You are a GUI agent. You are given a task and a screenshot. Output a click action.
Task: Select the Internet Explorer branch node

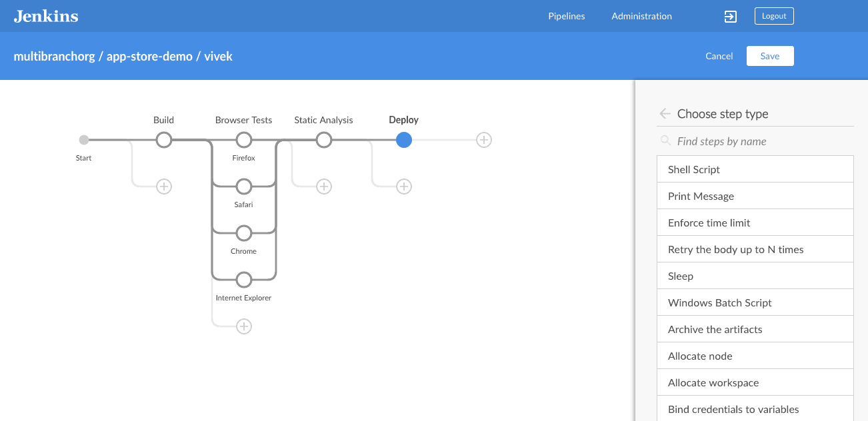[243, 280]
